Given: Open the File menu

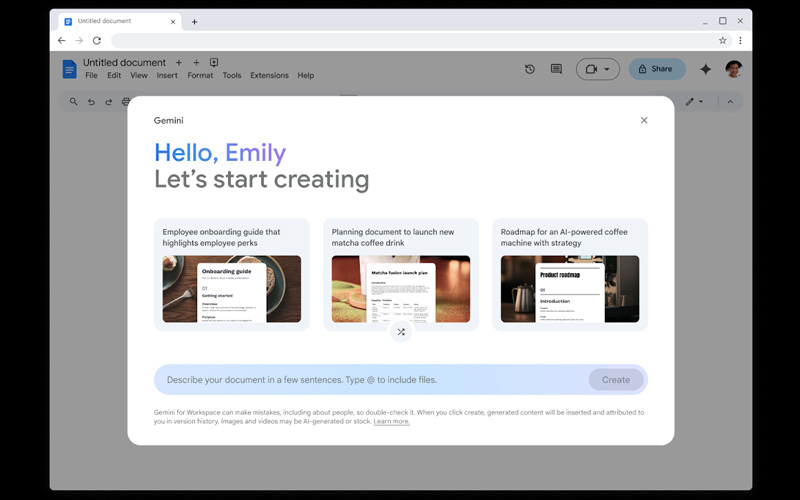Looking at the screenshot, I should click(91, 75).
